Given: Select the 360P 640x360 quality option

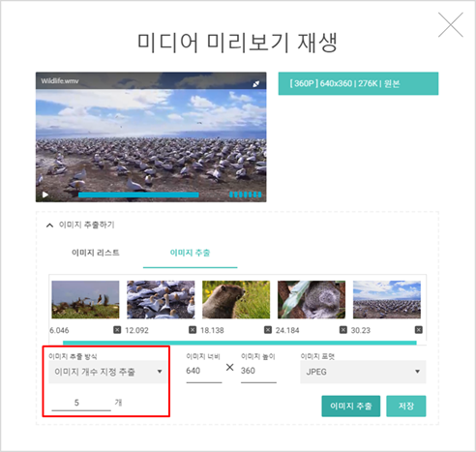Looking at the screenshot, I should 358,83.
